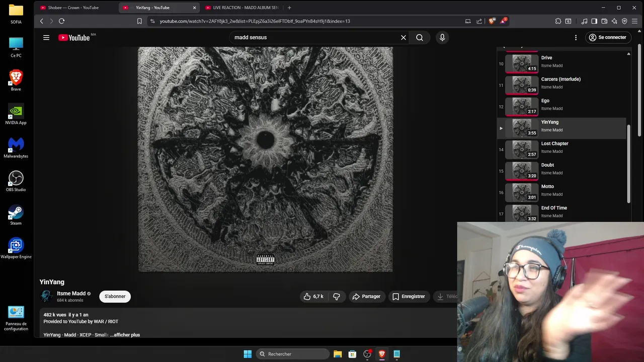Screen dimensions: 644x362
Task: Click the YinYang album cover video
Action: click(265, 159)
